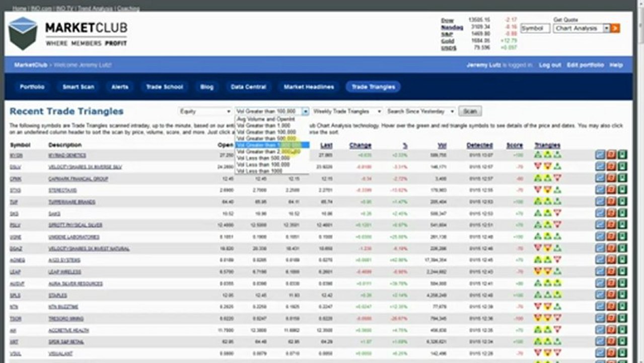Click first red triangle in Stereotaxis row
The width and height of the screenshot is (644, 363).
pyautogui.click(x=538, y=190)
